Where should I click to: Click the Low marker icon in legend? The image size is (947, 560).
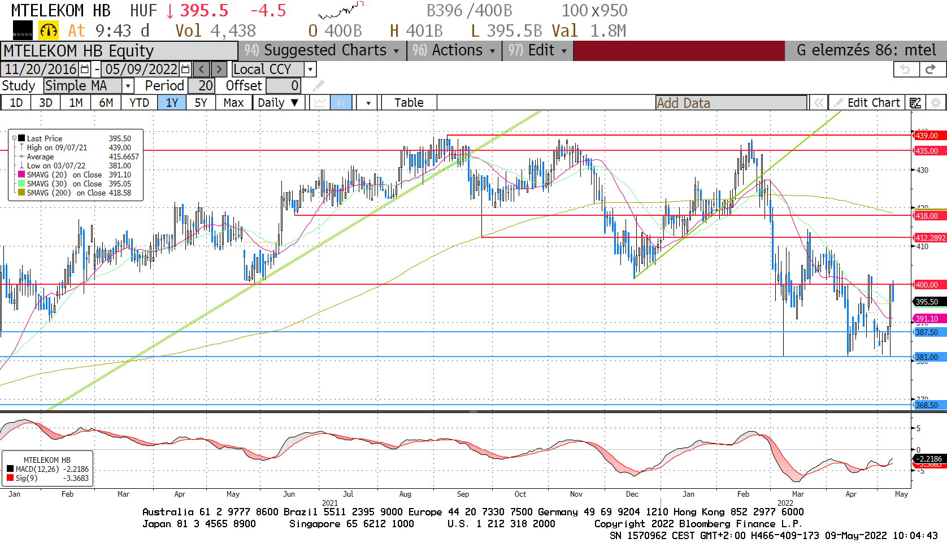coord(21,166)
